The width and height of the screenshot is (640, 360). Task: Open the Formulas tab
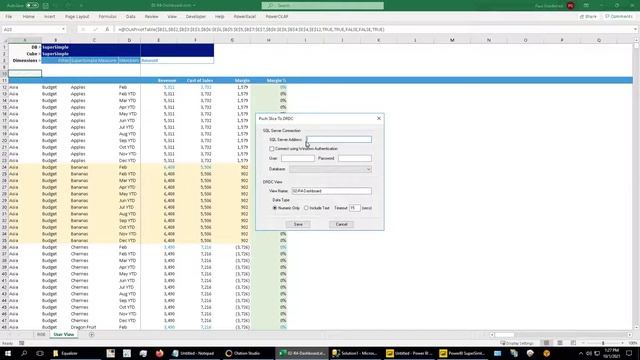pyautogui.click(x=108, y=17)
